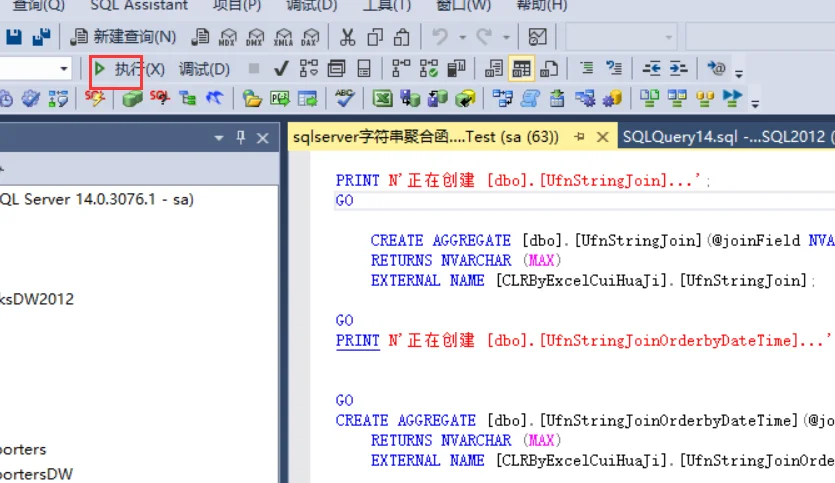Open the 窗口(W) menu
835x483 pixels.
463,5
